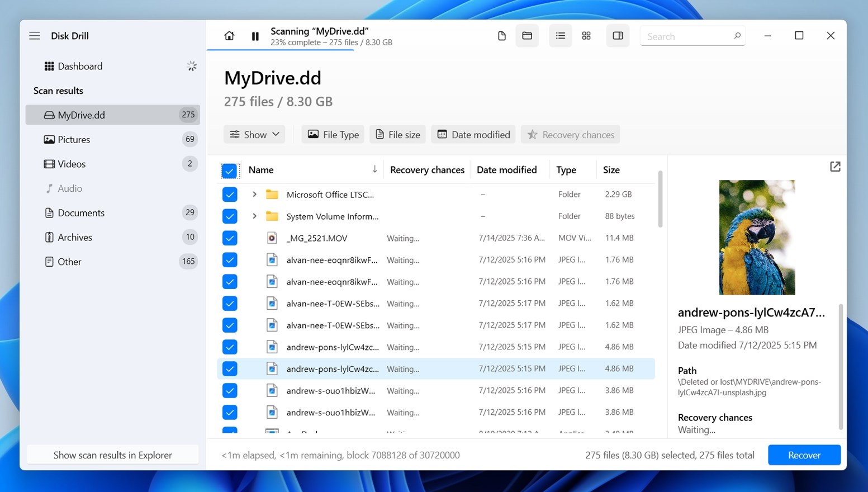Switch to the folder tree view icon
The width and height of the screenshot is (868, 492).
coord(527,36)
